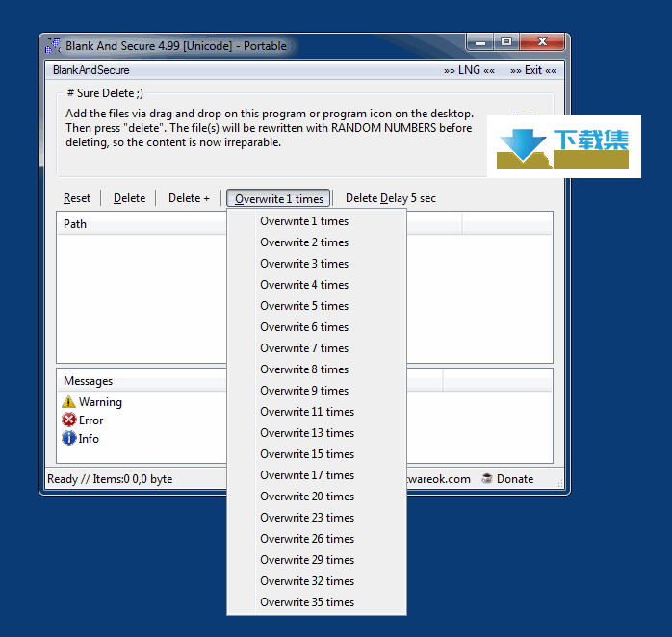Click the Warning triangle icon
The width and height of the screenshot is (672, 637).
point(68,402)
